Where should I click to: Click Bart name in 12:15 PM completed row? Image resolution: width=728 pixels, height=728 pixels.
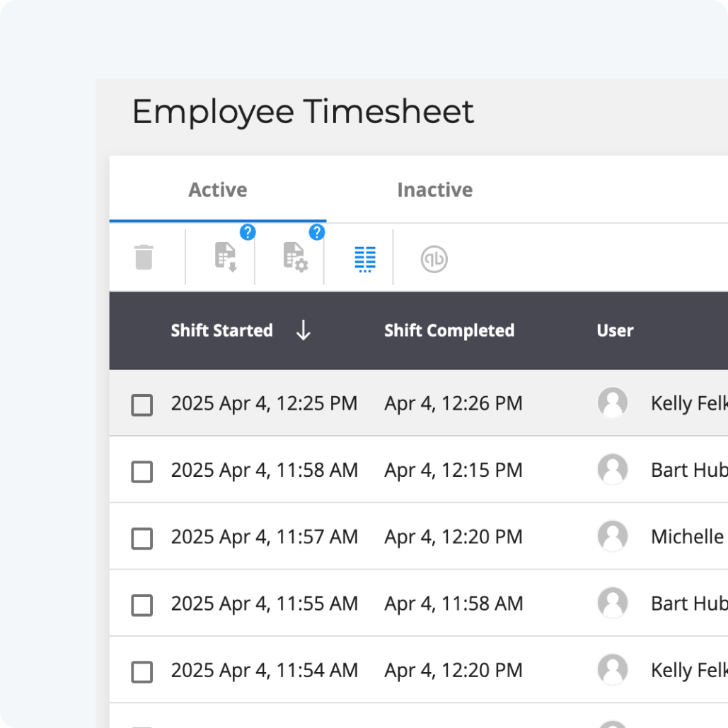click(689, 470)
